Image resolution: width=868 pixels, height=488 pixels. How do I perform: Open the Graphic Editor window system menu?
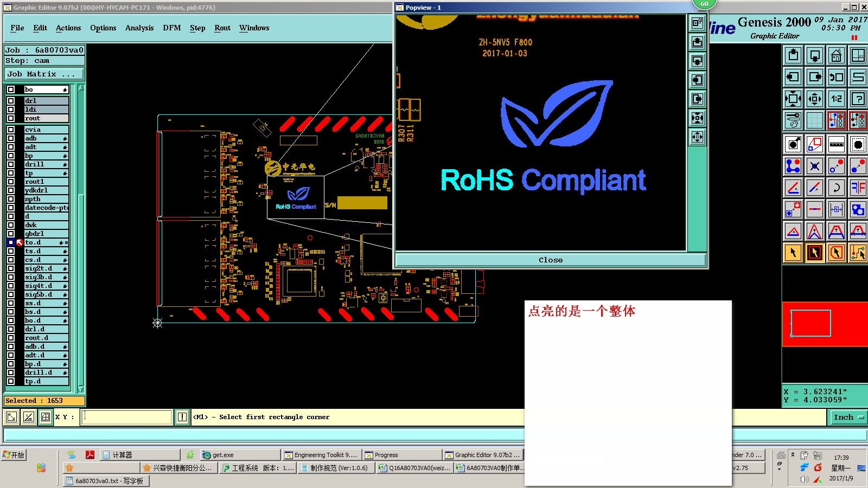tap(7, 8)
